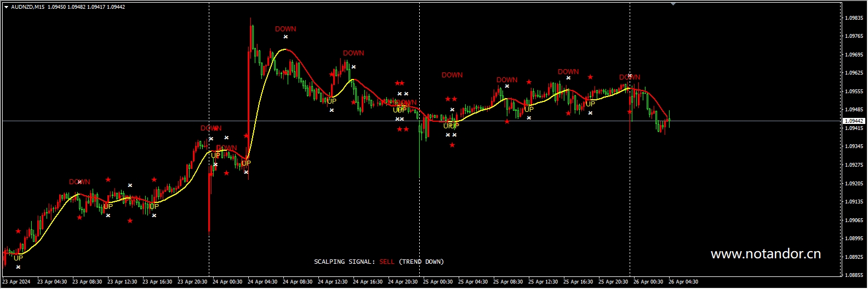The image size is (868, 289).
Task: Click the 25 Apr 08:30 time label
Action: pyautogui.click(x=508, y=282)
